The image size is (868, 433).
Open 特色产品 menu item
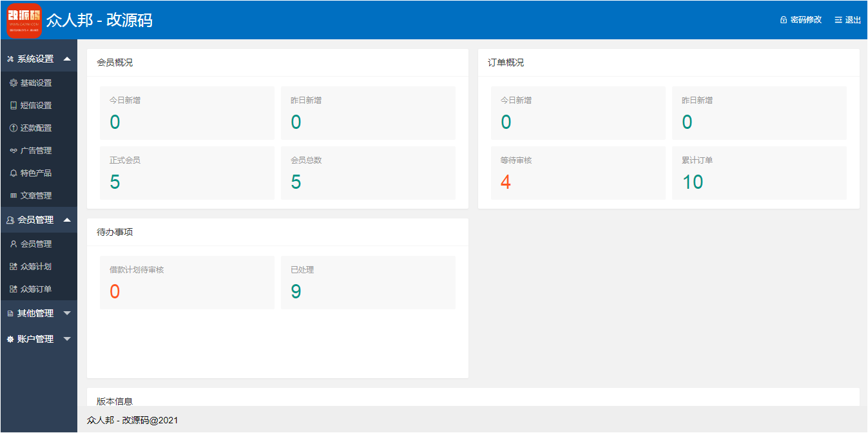[39, 173]
